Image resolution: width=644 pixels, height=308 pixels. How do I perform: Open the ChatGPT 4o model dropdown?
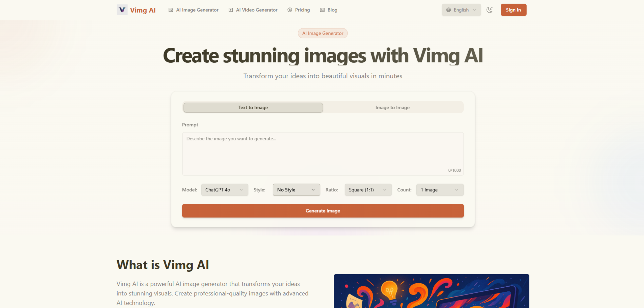click(224, 190)
